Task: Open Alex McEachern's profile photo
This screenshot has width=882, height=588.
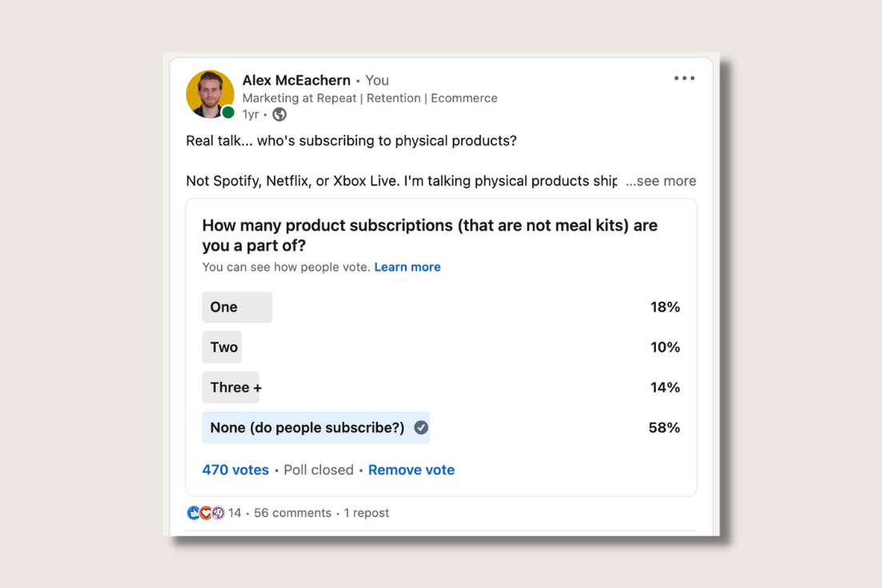Action: (209, 93)
